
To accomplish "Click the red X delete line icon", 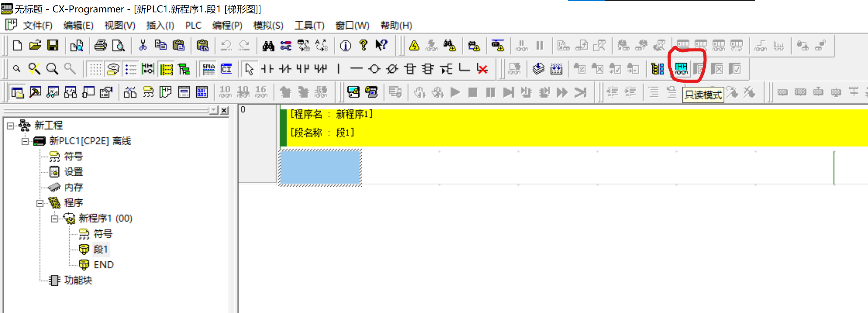I will point(482,69).
